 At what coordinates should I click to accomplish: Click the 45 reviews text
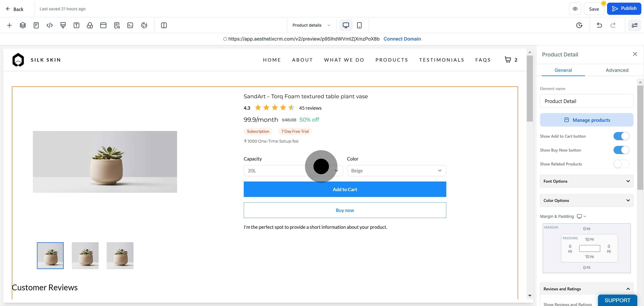pyautogui.click(x=310, y=108)
